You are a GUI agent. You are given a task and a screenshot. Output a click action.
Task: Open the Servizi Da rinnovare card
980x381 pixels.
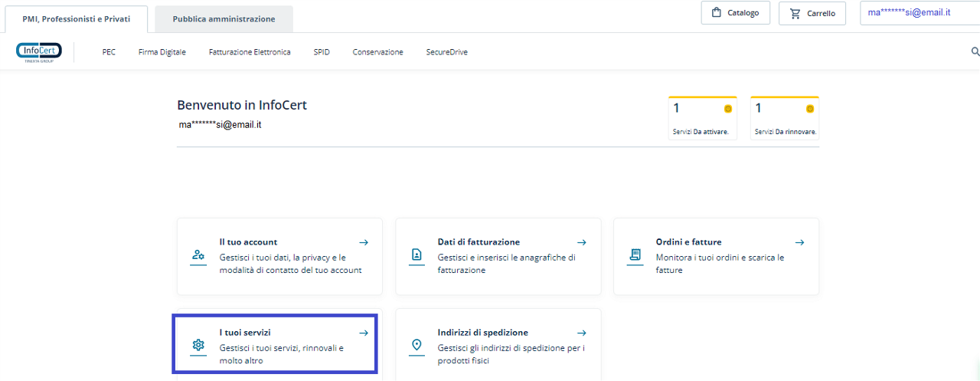point(784,119)
